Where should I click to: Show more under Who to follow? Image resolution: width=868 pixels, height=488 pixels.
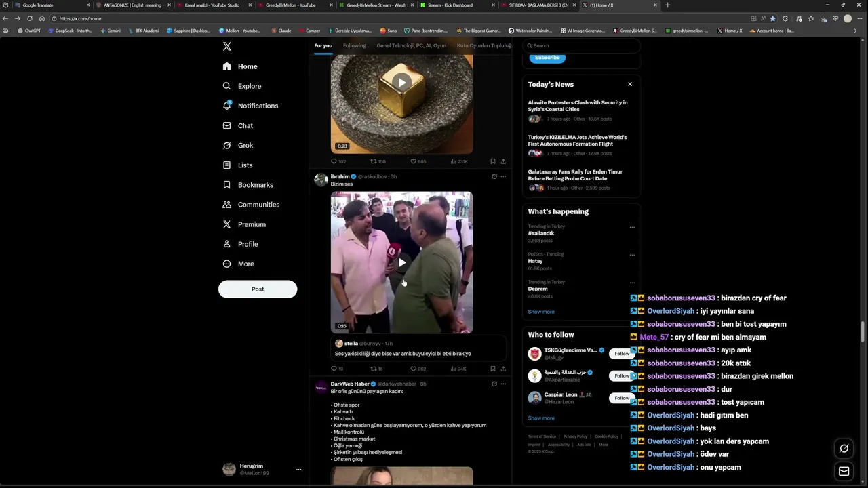point(541,418)
